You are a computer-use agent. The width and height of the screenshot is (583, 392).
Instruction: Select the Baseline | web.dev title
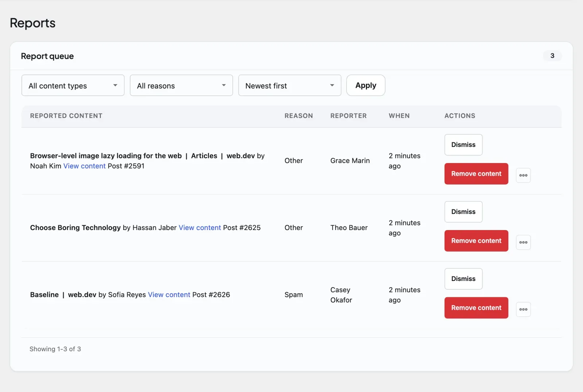point(63,295)
